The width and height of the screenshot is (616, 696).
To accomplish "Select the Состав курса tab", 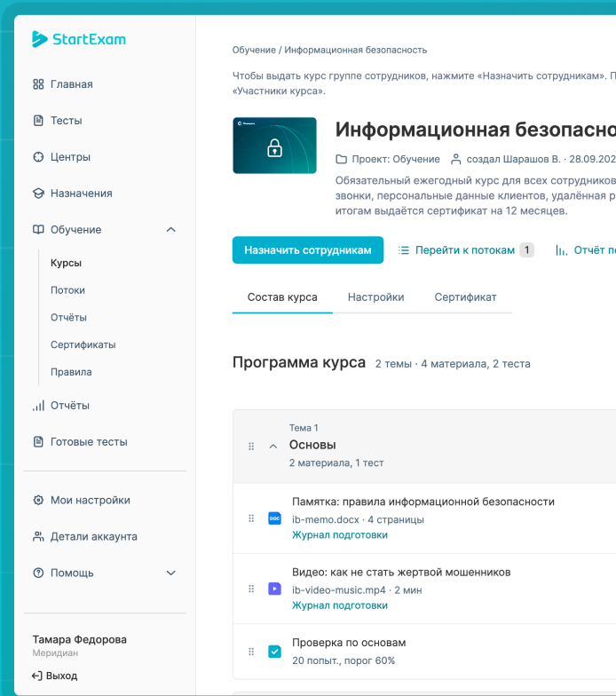I will pyautogui.click(x=282, y=297).
